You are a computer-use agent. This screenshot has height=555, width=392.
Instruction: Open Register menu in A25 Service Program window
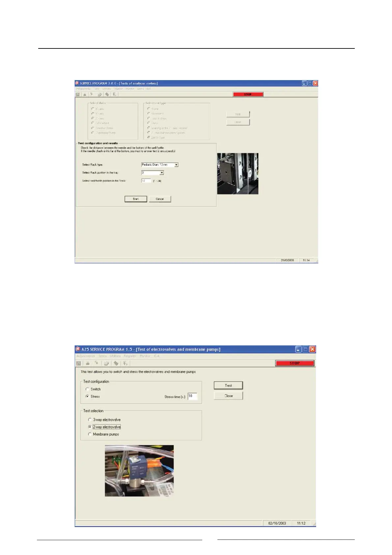point(130,356)
